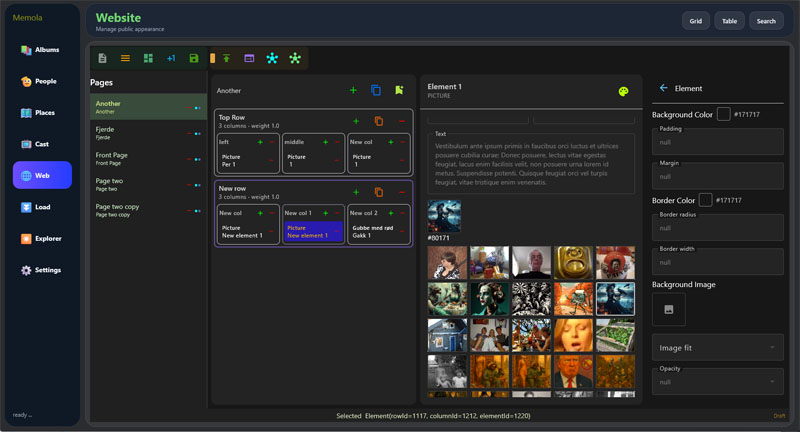The width and height of the screenshot is (800, 432).
Task: Click the Memola app title
Action: click(28, 17)
